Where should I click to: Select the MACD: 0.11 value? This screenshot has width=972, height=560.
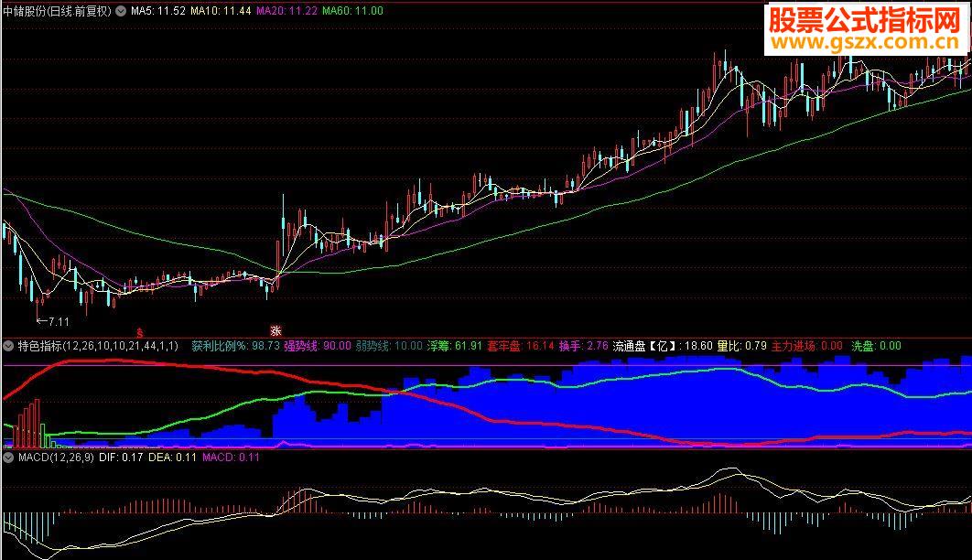coord(231,458)
